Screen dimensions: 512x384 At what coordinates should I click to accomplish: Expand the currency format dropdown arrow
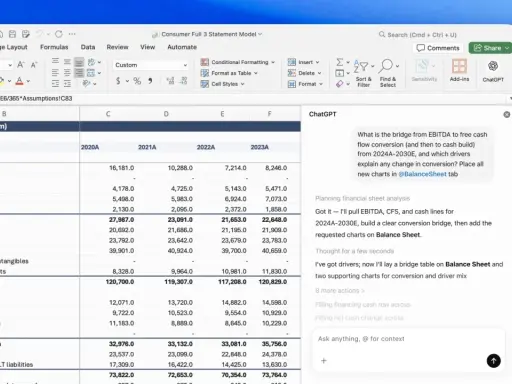[127, 81]
